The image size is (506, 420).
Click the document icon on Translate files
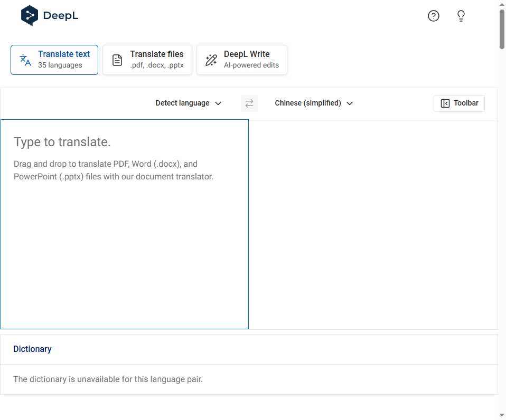point(117,59)
